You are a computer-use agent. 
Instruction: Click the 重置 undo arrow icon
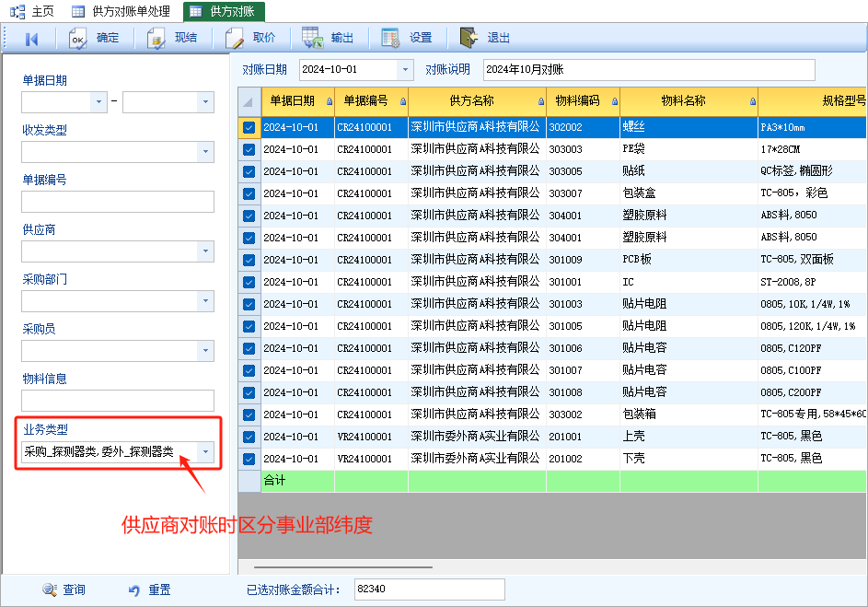(x=134, y=590)
